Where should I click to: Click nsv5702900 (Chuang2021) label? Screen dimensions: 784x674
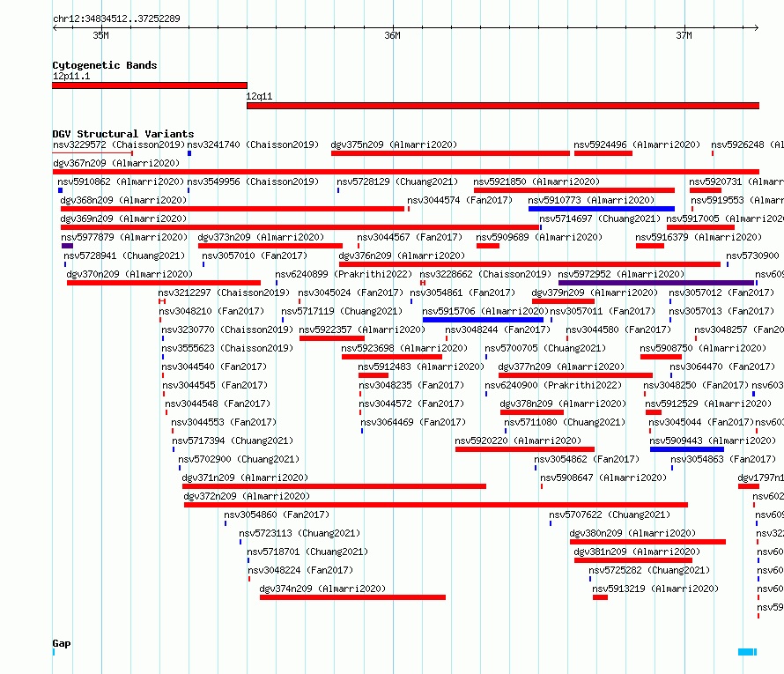pyautogui.click(x=239, y=459)
